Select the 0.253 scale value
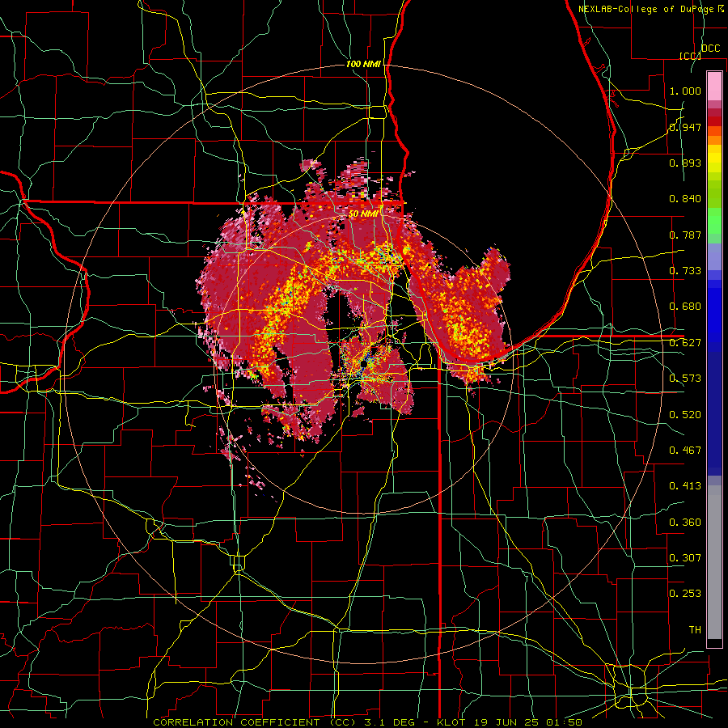This screenshot has height=728, width=728. [685, 594]
